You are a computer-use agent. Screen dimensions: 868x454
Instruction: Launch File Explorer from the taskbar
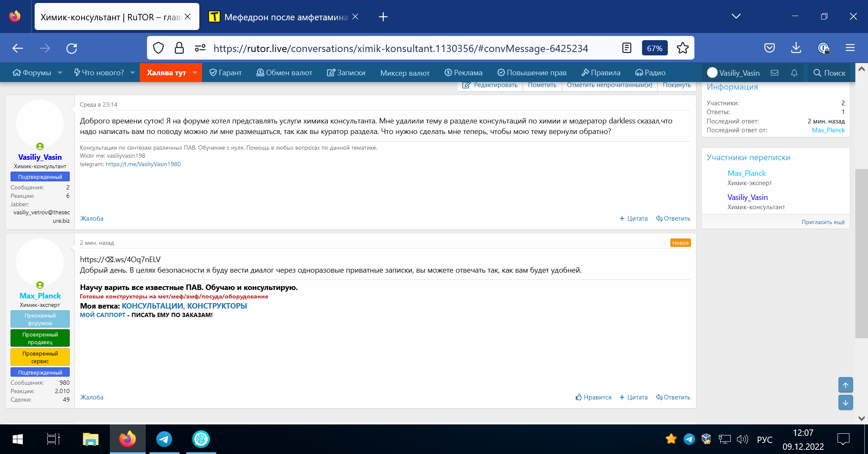pyautogui.click(x=90, y=440)
